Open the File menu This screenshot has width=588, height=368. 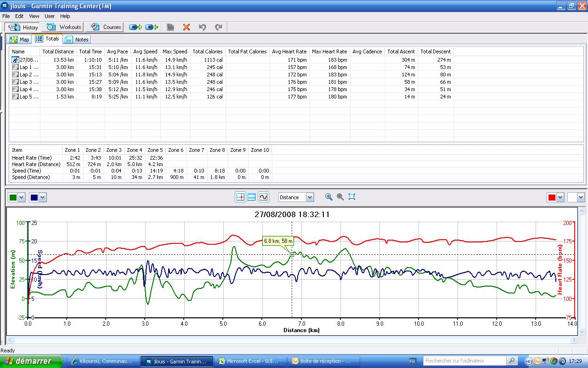point(6,16)
